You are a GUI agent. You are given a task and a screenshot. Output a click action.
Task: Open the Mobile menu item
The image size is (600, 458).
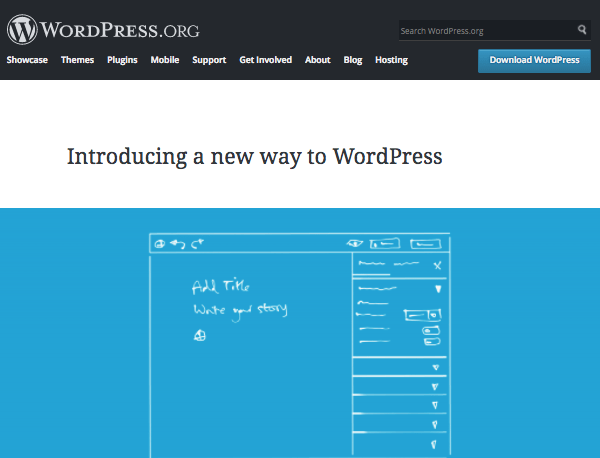pos(165,60)
